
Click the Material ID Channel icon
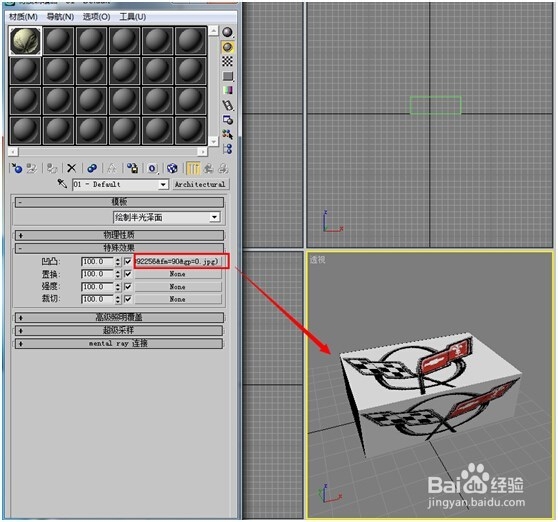152,168
